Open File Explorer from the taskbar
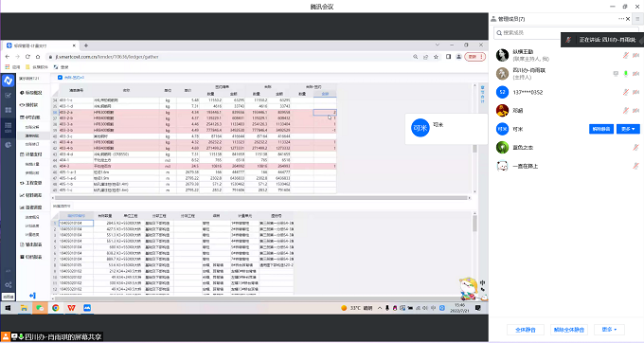 click(x=24, y=308)
